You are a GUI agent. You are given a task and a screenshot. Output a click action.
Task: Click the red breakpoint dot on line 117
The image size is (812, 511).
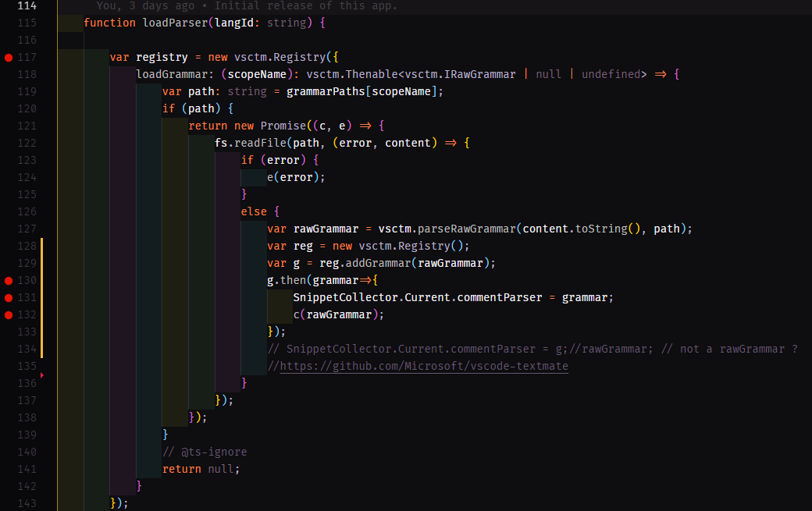click(x=7, y=56)
